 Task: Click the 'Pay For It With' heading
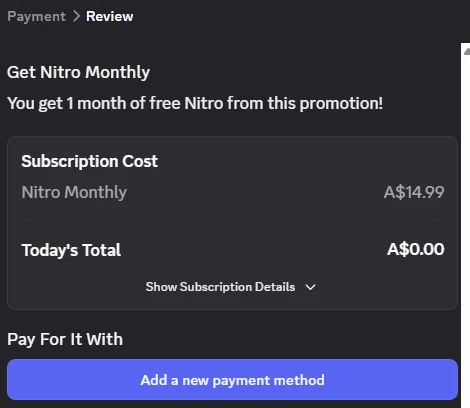tap(65, 339)
